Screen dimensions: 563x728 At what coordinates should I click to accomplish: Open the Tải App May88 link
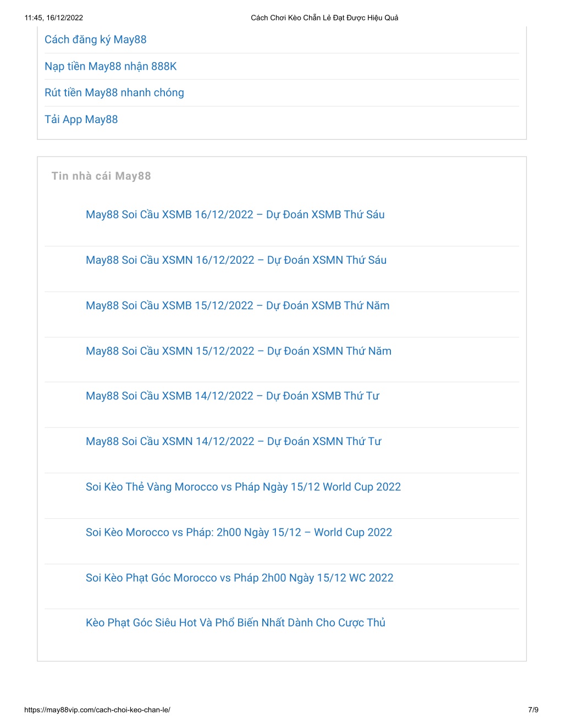coord(81,119)
